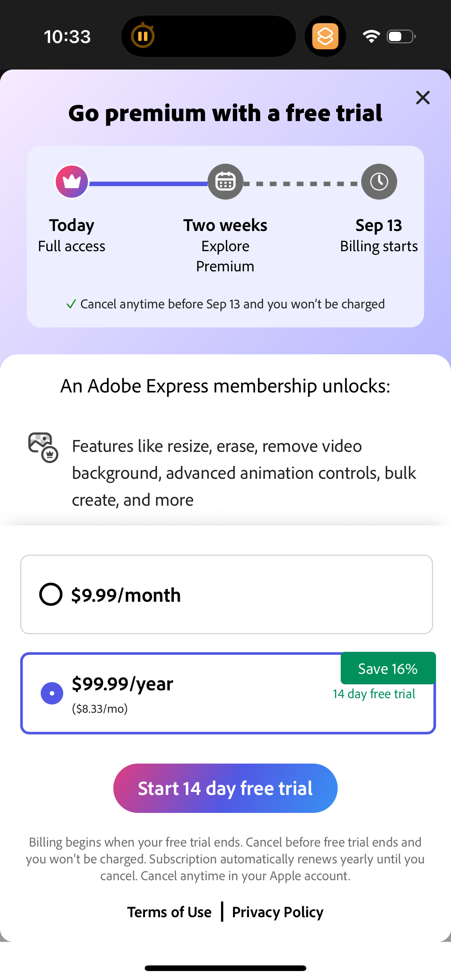Screen dimensions: 451x980
Task: Tap the Save 16% badge
Action: click(387, 668)
